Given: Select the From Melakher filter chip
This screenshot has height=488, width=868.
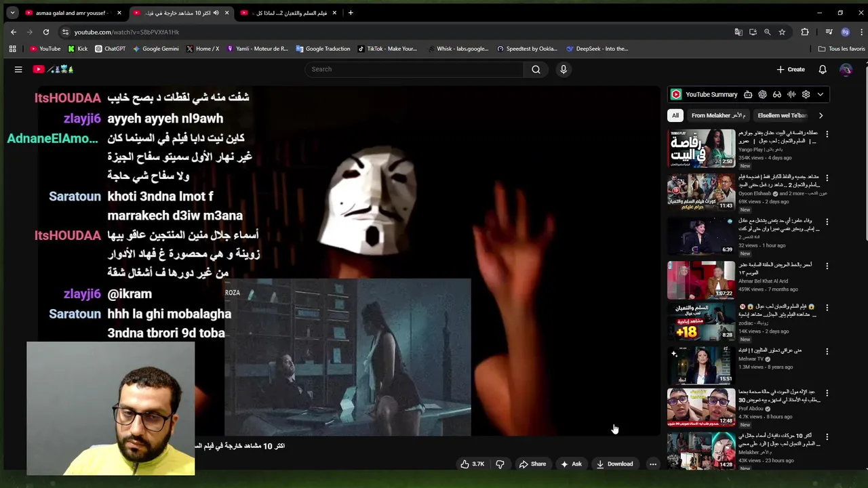Looking at the screenshot, I should (x=718, y=115).
